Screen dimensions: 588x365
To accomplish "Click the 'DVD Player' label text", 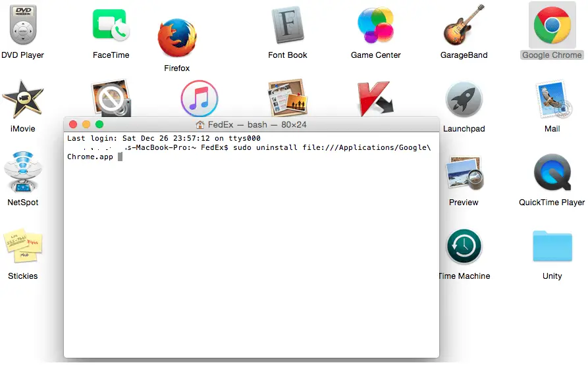I will [x=22, y=55].
